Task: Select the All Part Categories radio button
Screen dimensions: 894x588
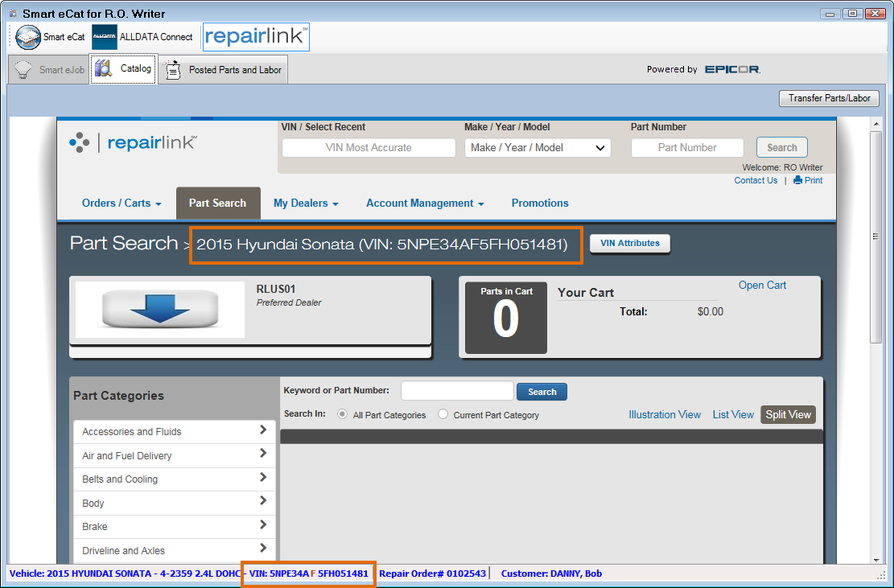Action: [343, 415]
